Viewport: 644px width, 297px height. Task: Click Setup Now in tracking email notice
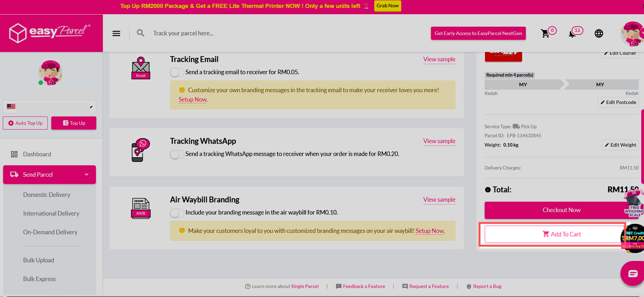tap(193, 99)
